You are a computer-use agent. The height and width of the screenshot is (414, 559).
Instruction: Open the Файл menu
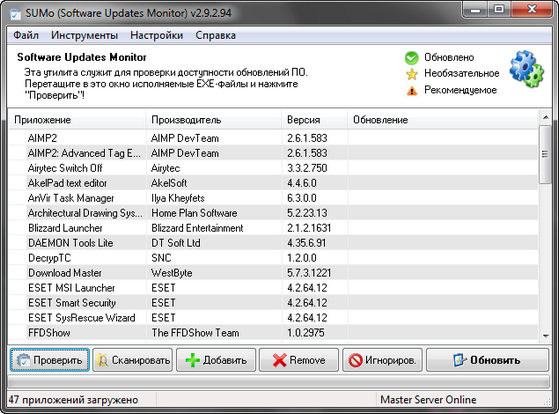[26, 35]
